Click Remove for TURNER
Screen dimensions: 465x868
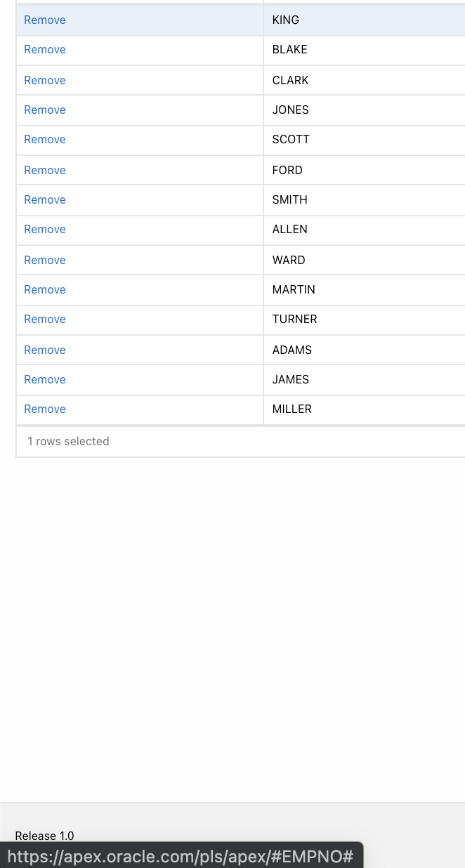pos(45,319)
